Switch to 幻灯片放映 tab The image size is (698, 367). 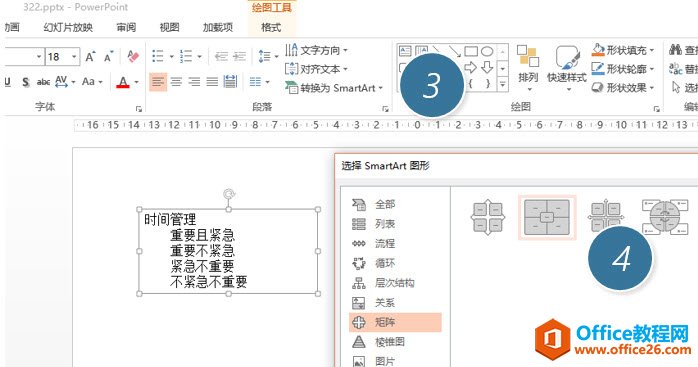[x=68, y=28]
